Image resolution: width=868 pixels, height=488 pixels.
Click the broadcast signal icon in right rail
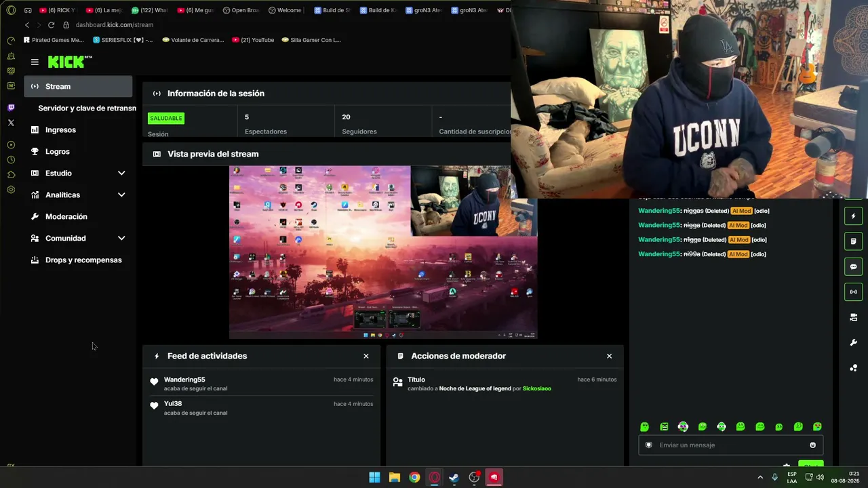pyautogui.click(x=854, y=292)
